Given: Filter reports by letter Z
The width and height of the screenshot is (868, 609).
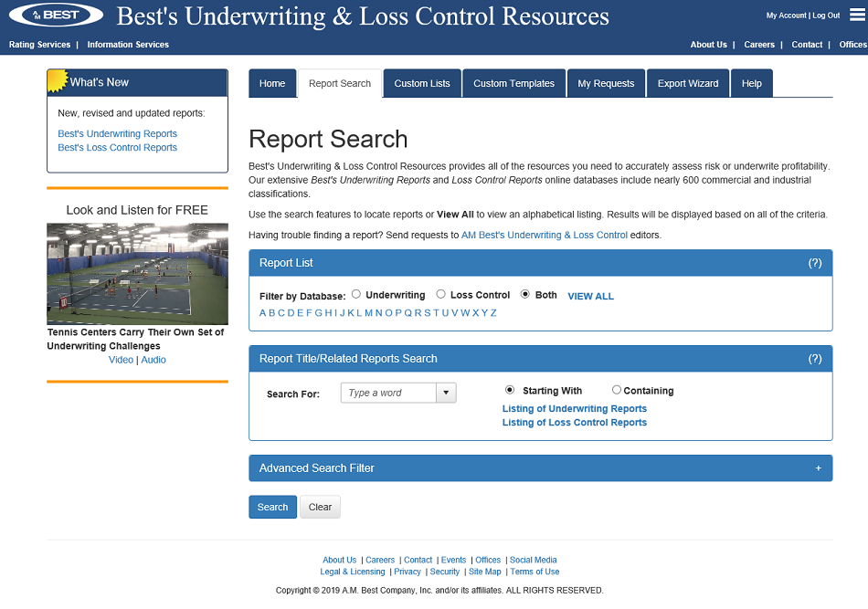Looking at the screenshot, I should [493, 312].
